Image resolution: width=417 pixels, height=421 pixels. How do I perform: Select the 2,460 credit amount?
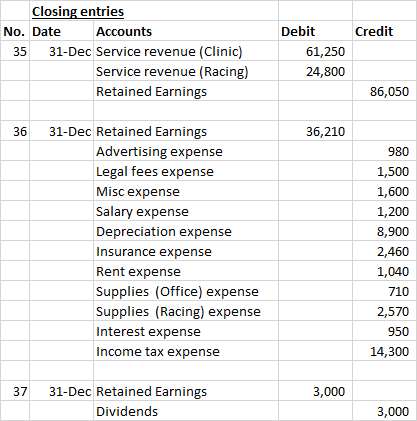click(x=384, y=251)
